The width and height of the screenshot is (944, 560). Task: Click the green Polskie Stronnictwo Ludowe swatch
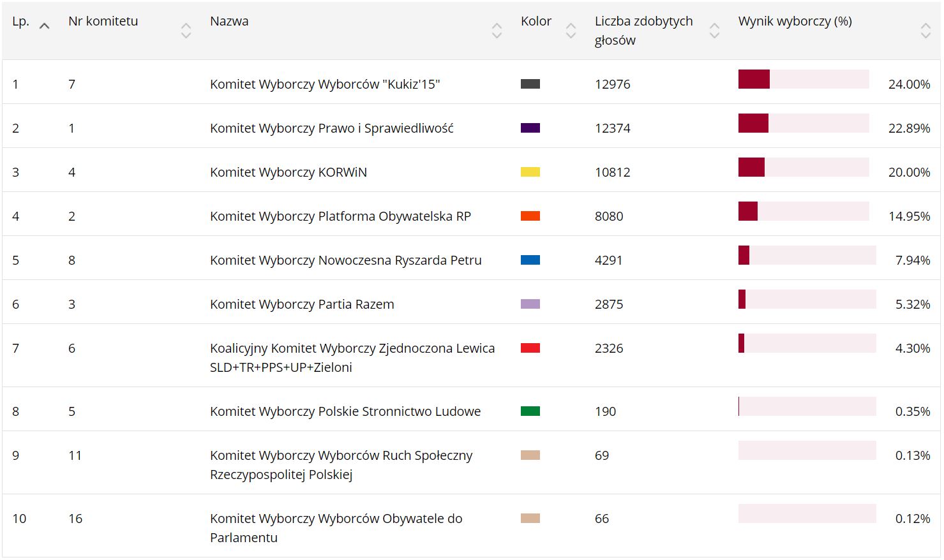coord(530,411)
